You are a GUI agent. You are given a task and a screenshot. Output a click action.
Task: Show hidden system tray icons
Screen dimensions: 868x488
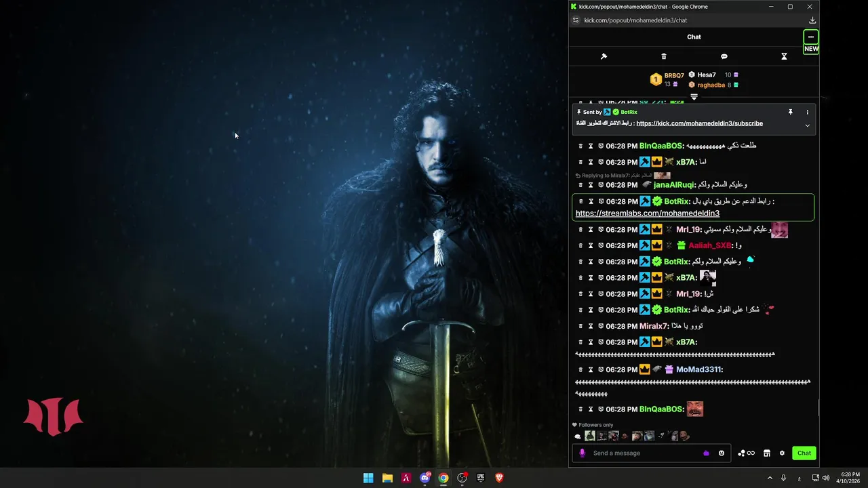point(770,478)
